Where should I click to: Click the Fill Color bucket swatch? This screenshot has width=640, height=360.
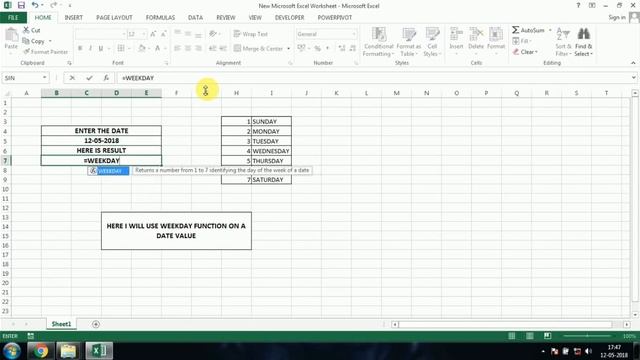[x=142, y=48]
